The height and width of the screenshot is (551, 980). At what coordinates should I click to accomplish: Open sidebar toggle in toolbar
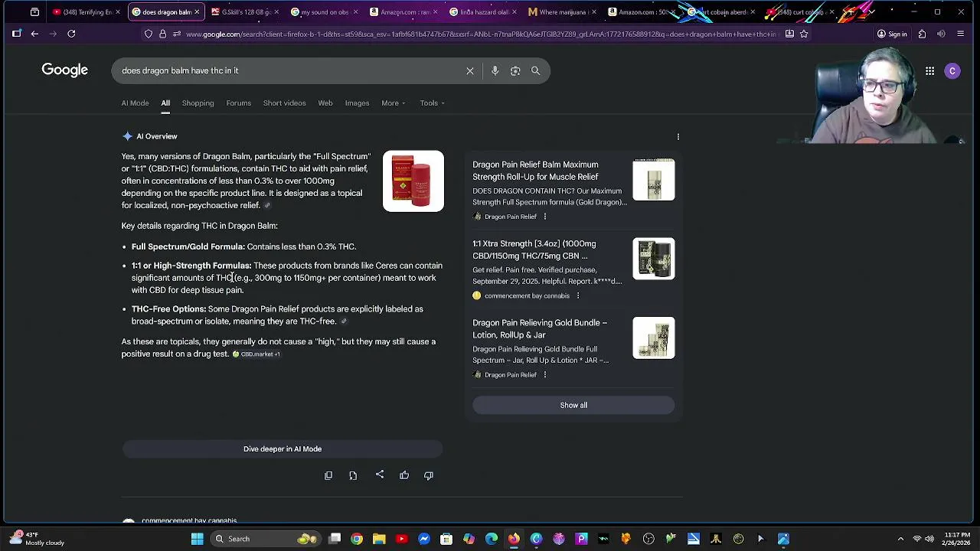click(x=16, y=34)
